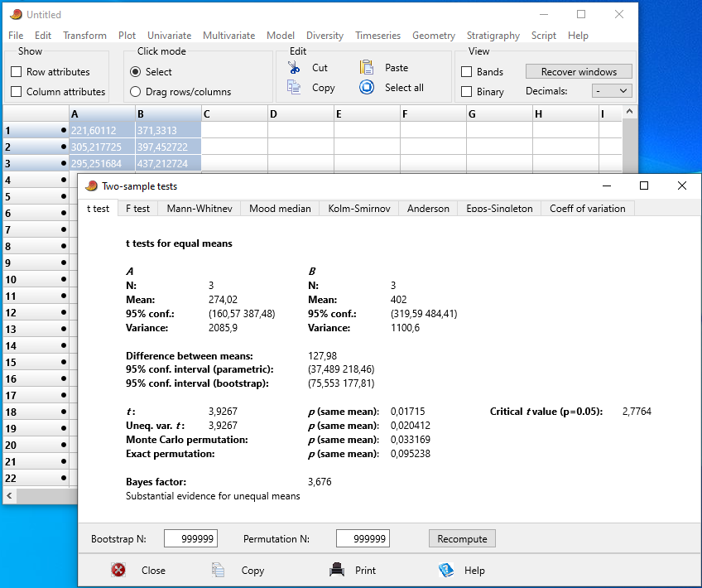Click the Copy icon in test dialog

[219, 570]
